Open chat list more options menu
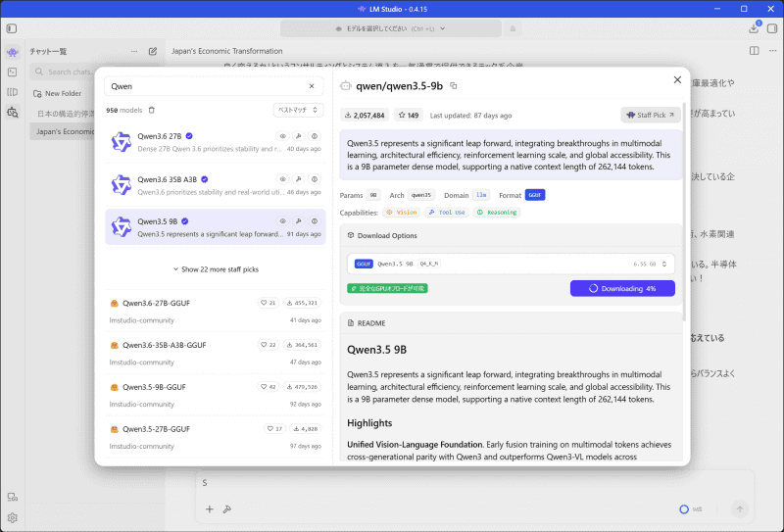 134,51
